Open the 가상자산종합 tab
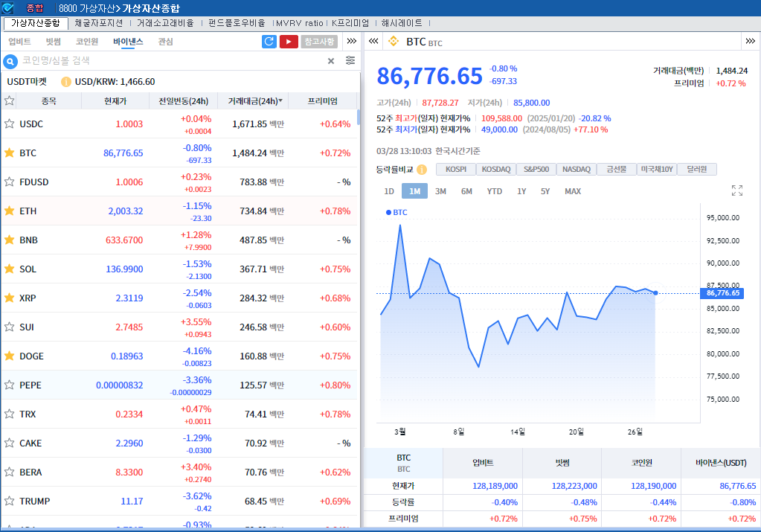Image resolution: width=761 pixels, height=532 pixels. [x=36, y=23]
